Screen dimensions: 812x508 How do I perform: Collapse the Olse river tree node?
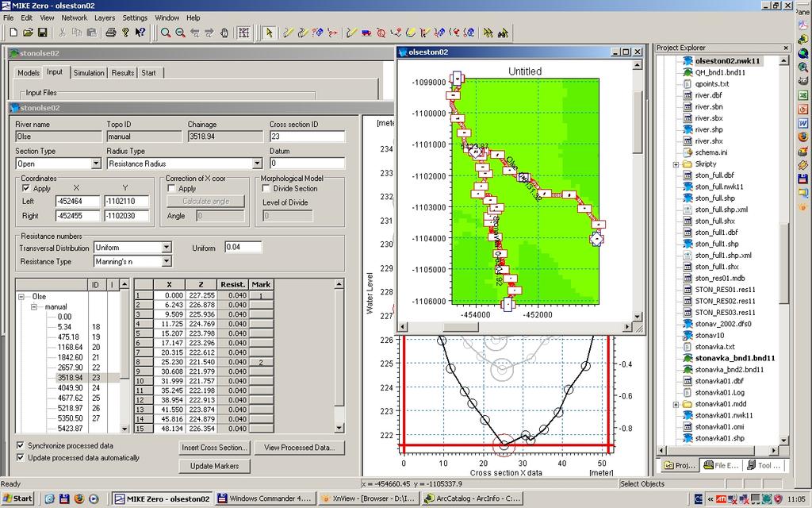pyautogui.click(x=21, y=297)
